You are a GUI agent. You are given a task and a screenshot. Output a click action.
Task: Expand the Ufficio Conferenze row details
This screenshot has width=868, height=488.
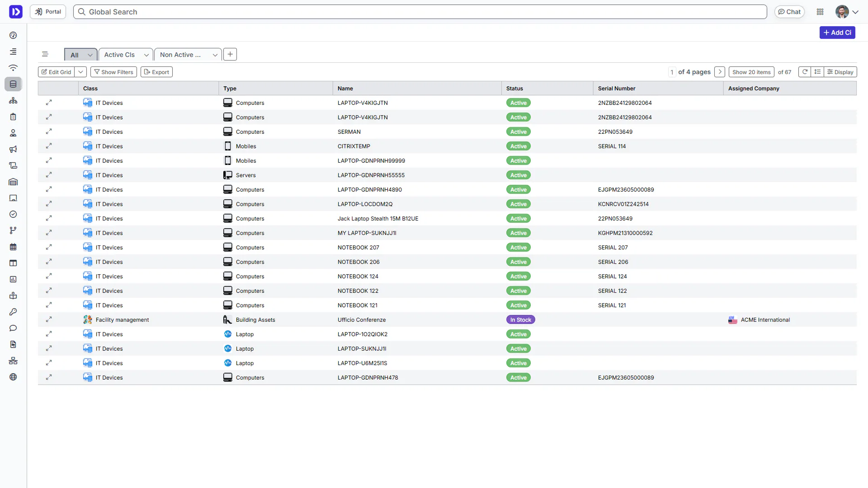pos(49,319)
